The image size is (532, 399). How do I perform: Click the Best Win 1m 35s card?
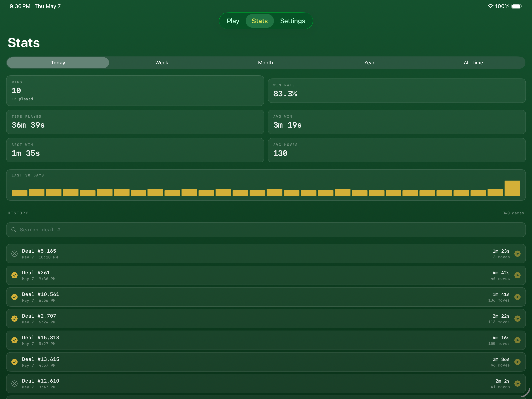(x=135, y=150)
